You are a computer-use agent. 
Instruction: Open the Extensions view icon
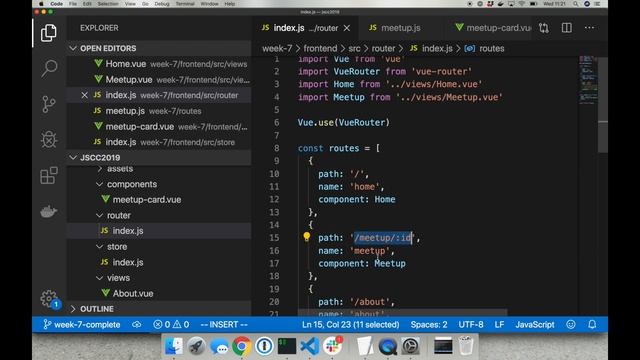click(x=49, y=176)
